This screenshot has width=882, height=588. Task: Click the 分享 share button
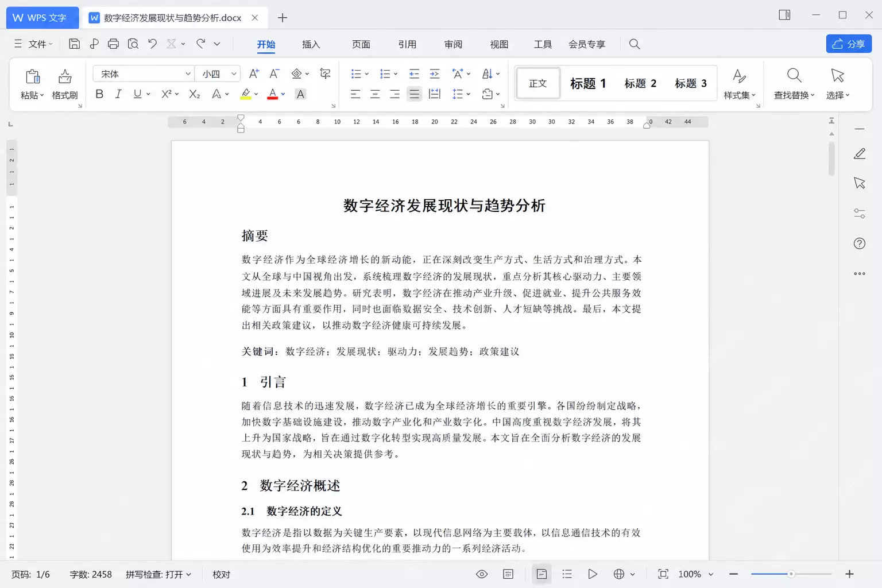(849, 44)
